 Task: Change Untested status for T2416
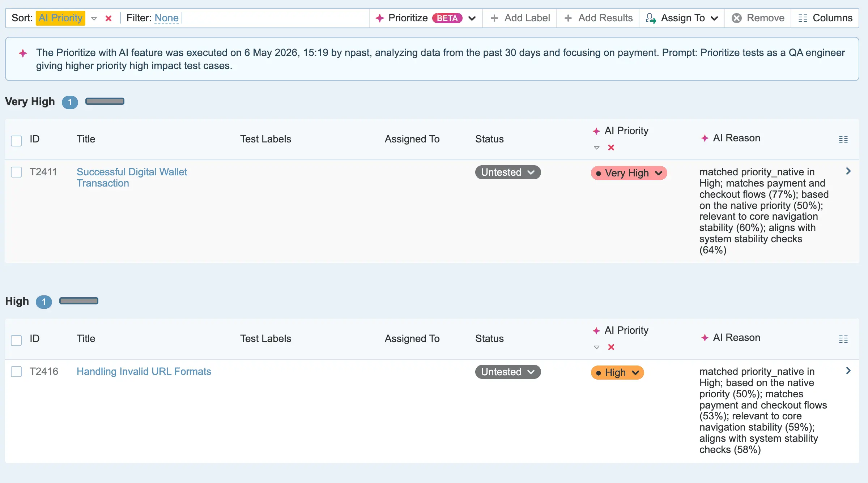(x=508, y=372)
